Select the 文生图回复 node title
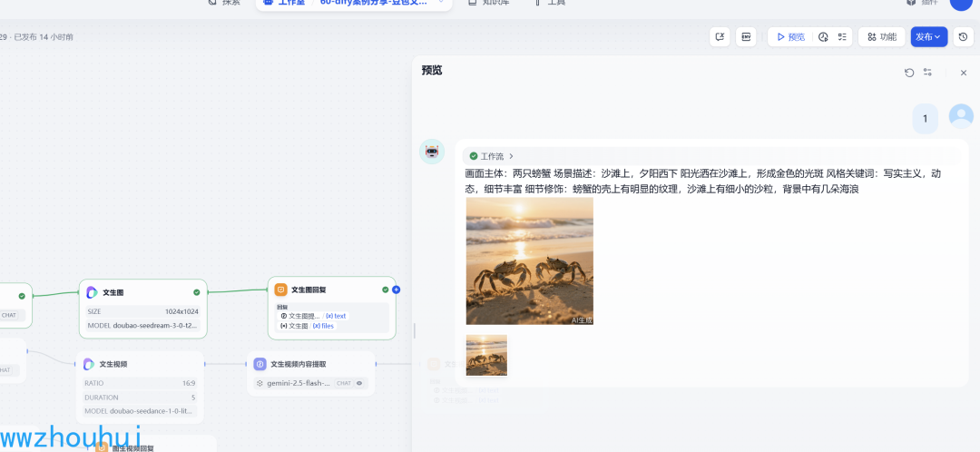980x452 pixels. [309, 290]
